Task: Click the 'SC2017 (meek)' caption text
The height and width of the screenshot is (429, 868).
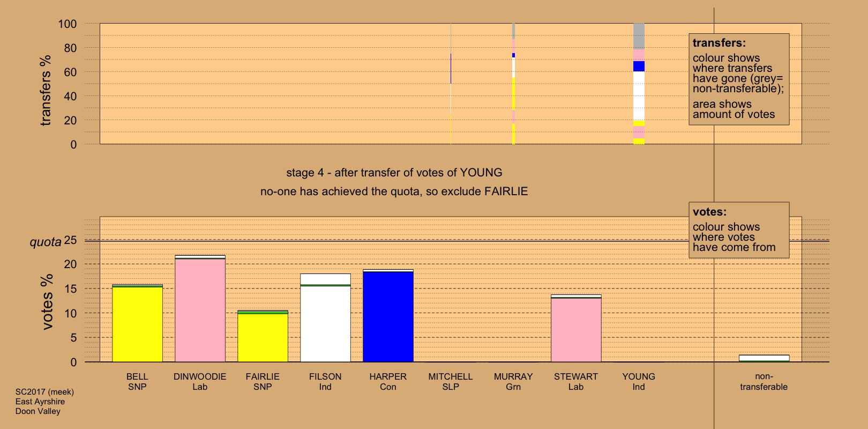Action: point(44,392)
